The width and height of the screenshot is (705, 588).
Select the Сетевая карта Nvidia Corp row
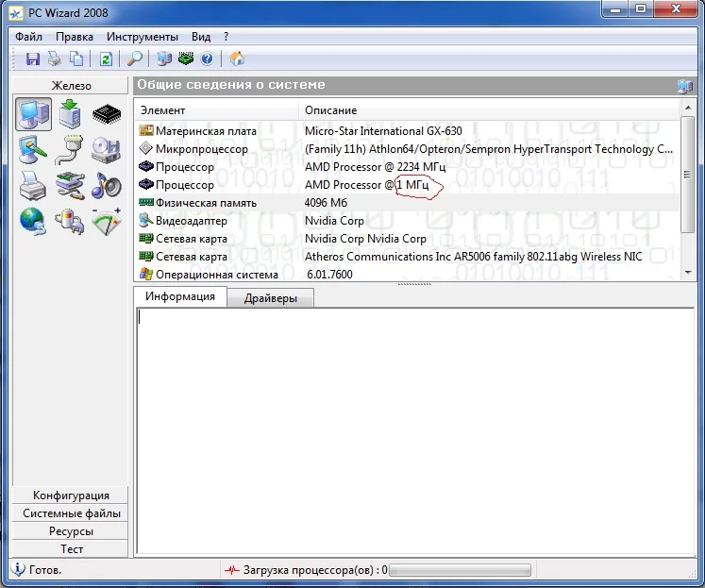[407, 239]
